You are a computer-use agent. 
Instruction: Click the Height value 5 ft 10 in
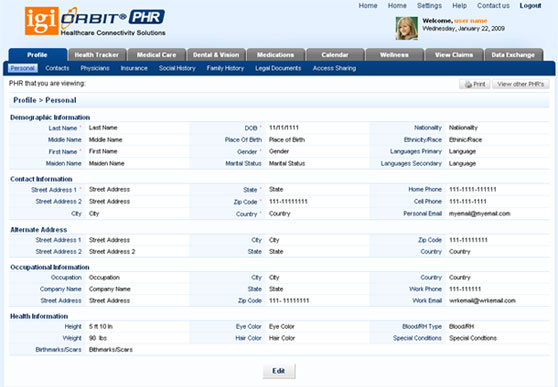coord(101,326)
